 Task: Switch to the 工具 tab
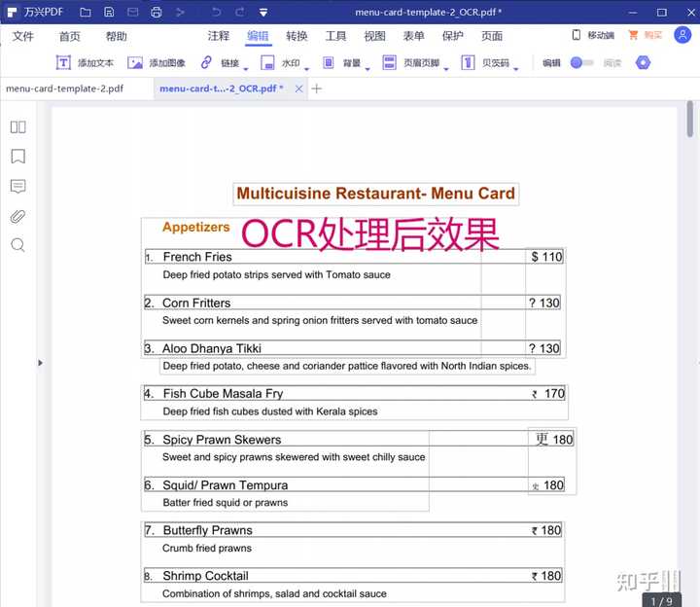[x=335, y=36]
